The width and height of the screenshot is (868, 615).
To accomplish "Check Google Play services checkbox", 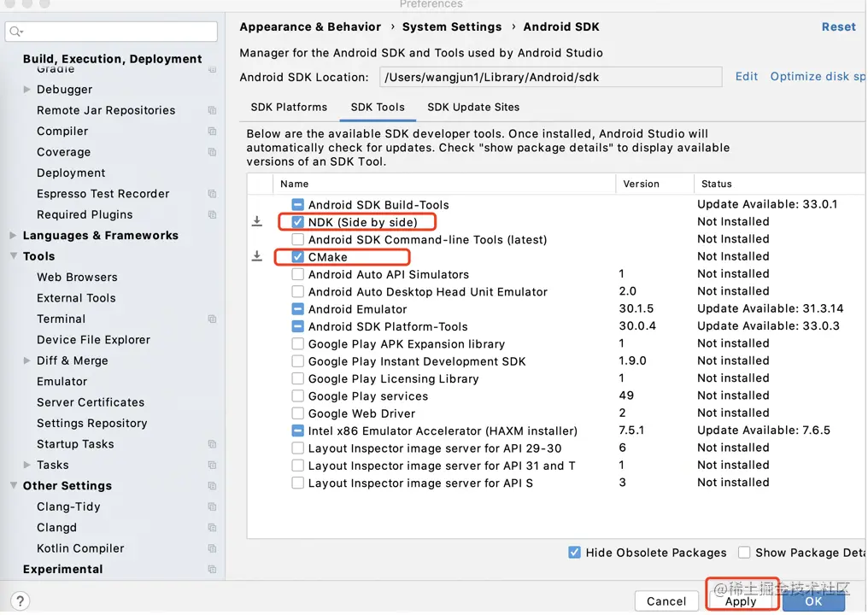I will (298, 395).
